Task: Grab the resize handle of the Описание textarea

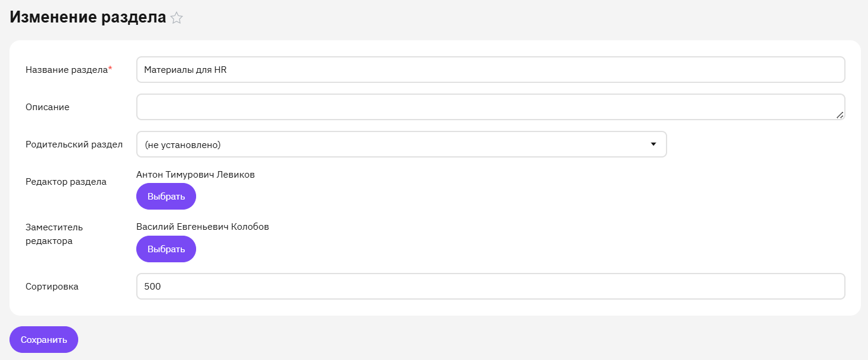Action: coord(840,115)
